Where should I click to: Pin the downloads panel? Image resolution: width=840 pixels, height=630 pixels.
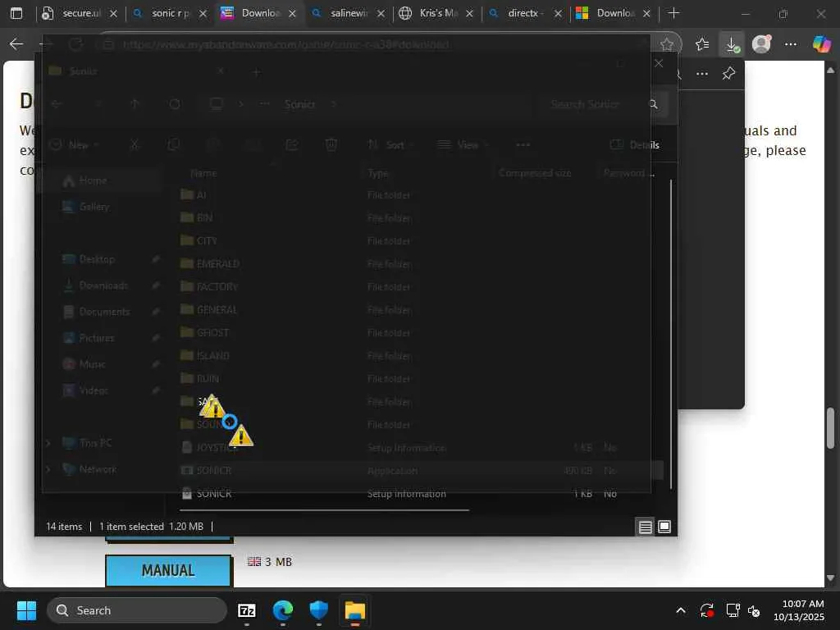tap(728, 73)
